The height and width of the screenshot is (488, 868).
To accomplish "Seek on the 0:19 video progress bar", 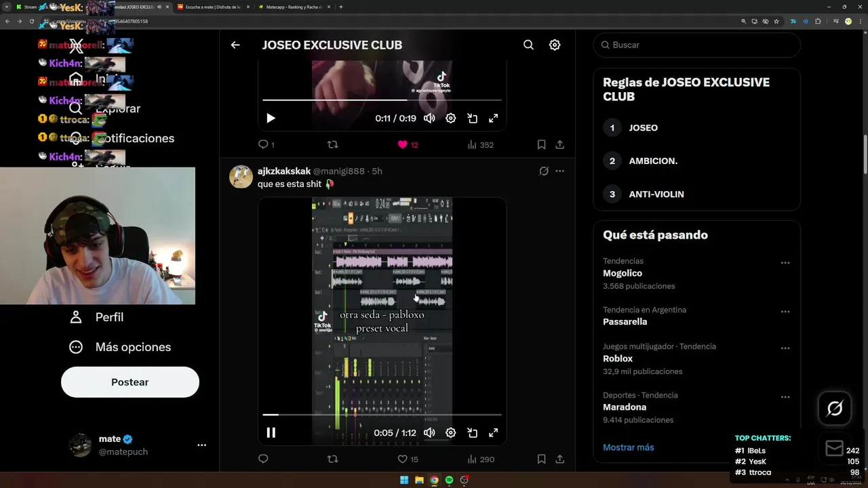I will [x=382, y=100].
